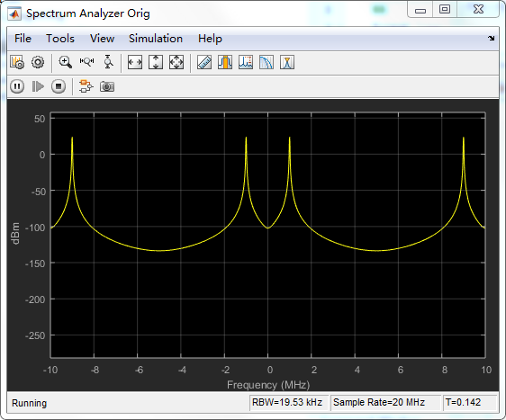
Task: Maximize the Spectrum Analyzer window
Action: click(x=445, y=9)
